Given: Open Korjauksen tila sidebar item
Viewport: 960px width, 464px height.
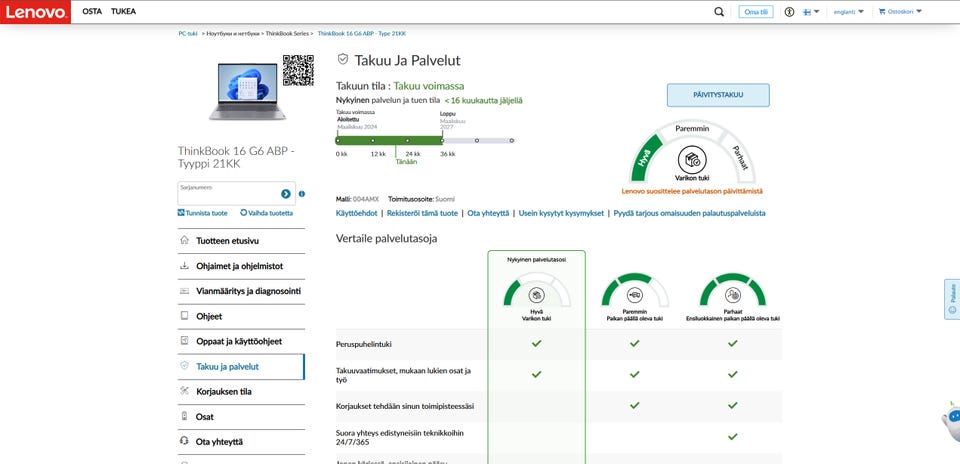Looking at the screenshot, I should pyautogui.click(x=241, y=392).
